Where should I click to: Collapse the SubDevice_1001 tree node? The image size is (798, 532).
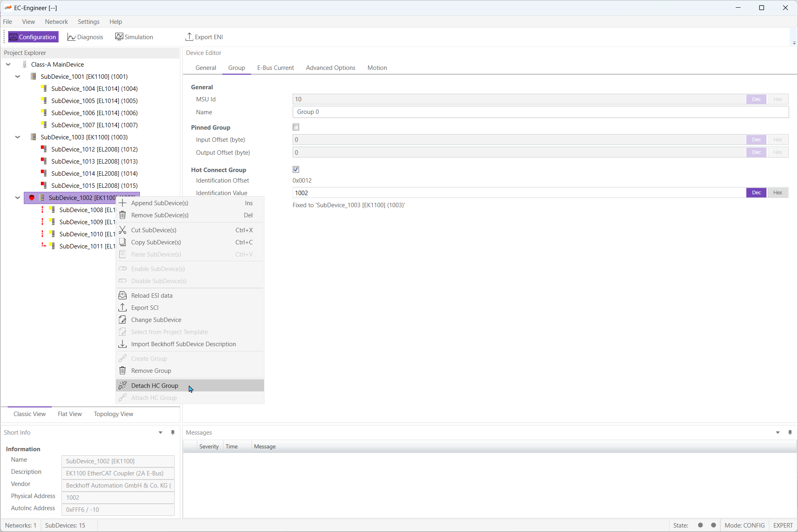[17, 76]
